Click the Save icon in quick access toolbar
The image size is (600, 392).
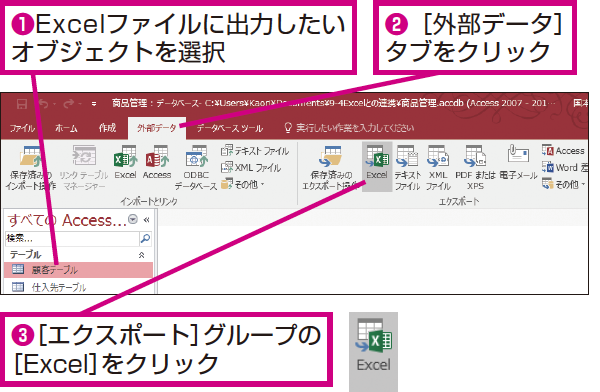[22, 103]
